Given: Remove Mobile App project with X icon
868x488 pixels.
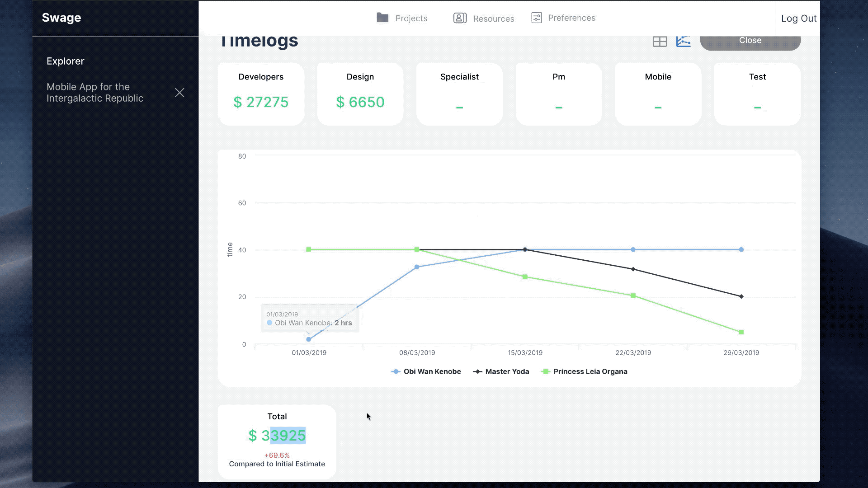Looking at the screenshot, I should tap(179, 93).
